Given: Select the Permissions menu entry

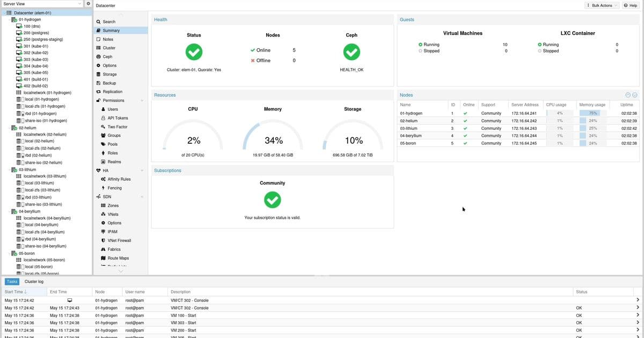Looking at the screenshot, I should point(113,100).
